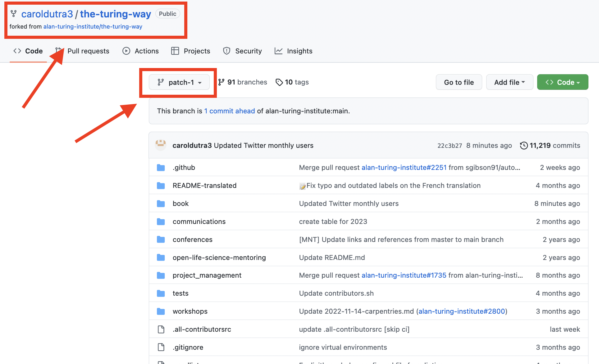Visit the alan-turing-institute/the-turing-way source repository
The width and height of the screenshot is (599, 364).
click(x=93, y=26)
